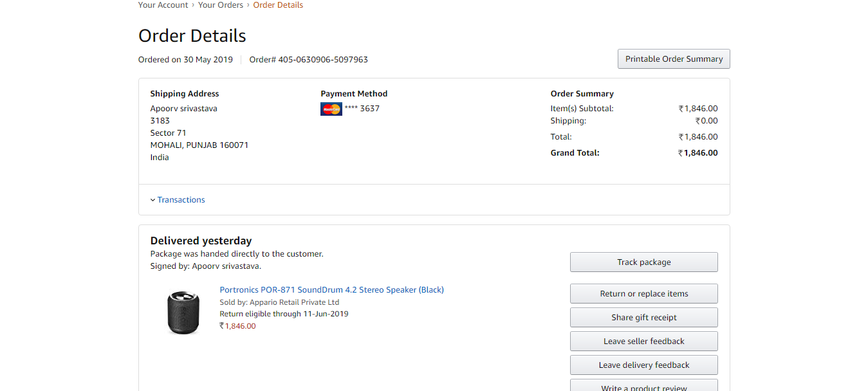Click Share gift receipt button
The height and width of the screenshot is (391, 868).
(x=644, y=317)
